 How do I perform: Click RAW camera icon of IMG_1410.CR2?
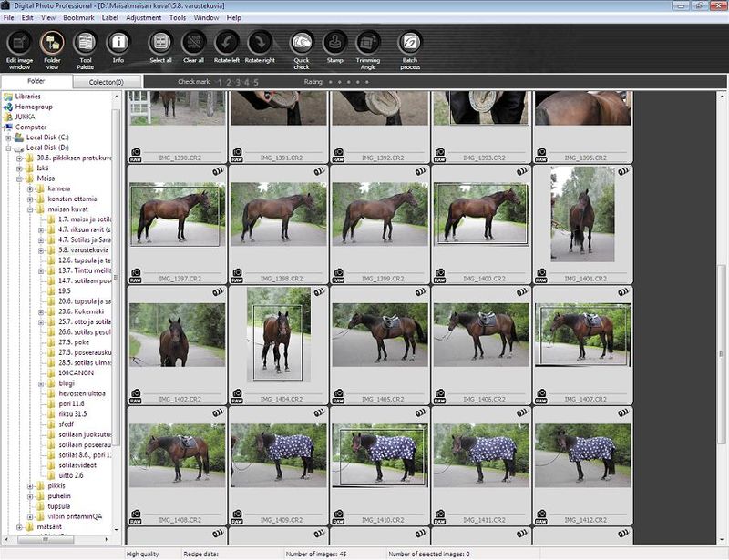[x=338, y=517]
